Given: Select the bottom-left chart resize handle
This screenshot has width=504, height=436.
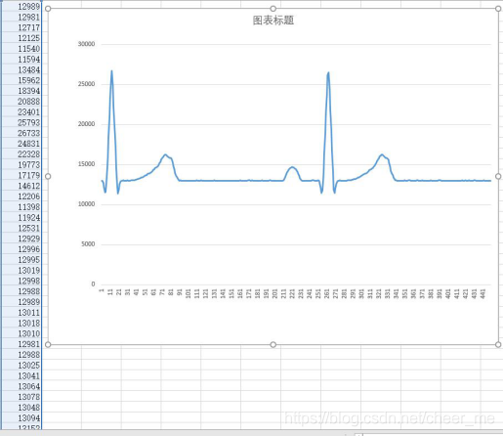Looking at the screenshot, I should click(48, 344).
